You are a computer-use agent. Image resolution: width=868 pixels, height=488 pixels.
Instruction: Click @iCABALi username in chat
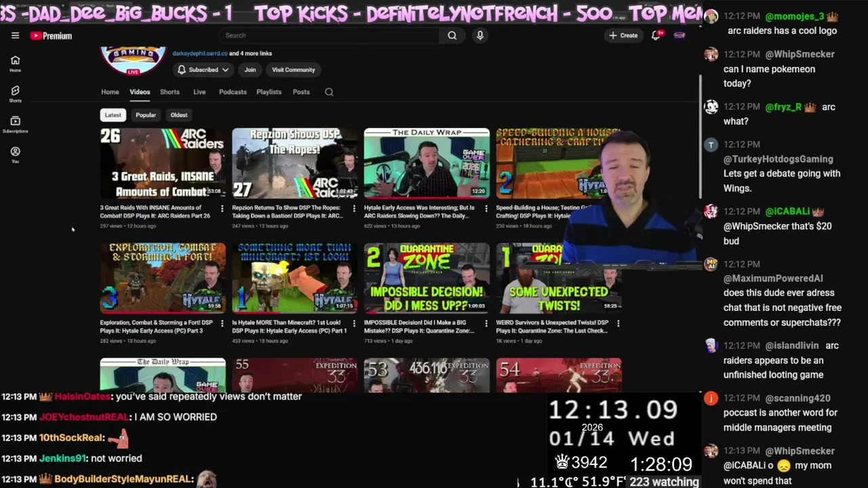(x=787, y=211)
